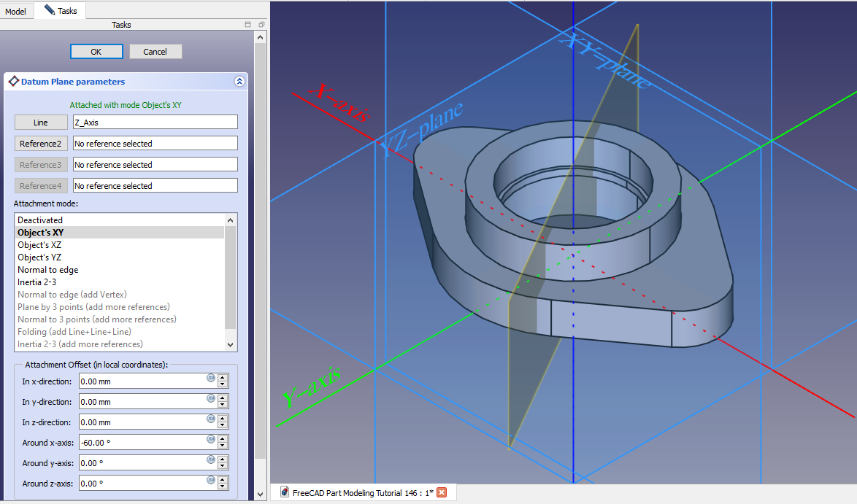
Task: Close the FreeCAD Part Modeling Tutorial document tab
Action: pos(441,493)
